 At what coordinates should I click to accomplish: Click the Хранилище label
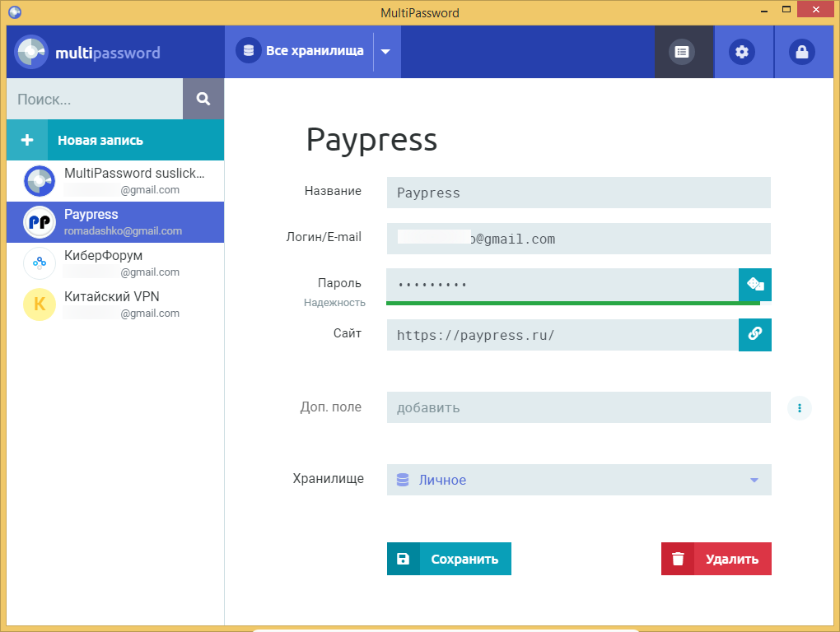328,478
